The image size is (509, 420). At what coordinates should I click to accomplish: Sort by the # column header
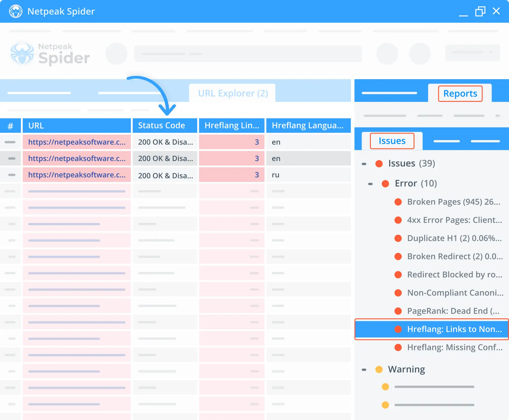(10, 125)
